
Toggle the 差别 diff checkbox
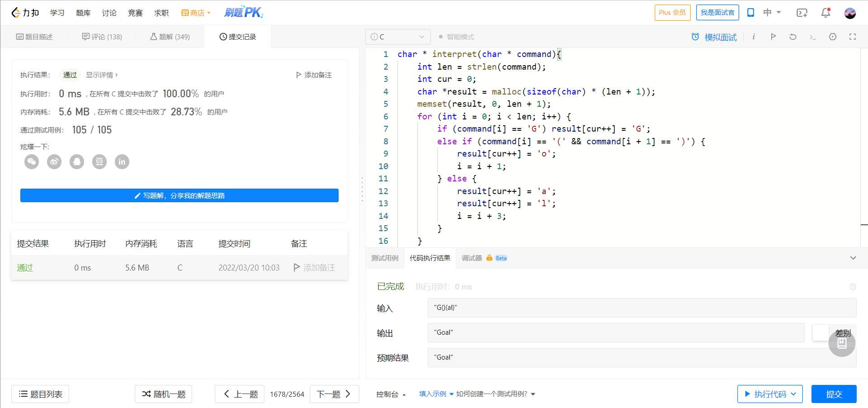tap(820, 333)
